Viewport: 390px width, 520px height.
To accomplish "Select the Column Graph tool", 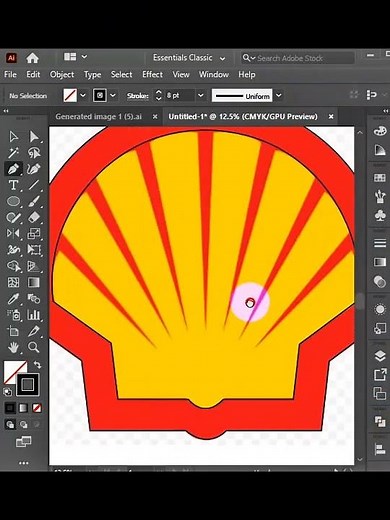I will (34, 315).
